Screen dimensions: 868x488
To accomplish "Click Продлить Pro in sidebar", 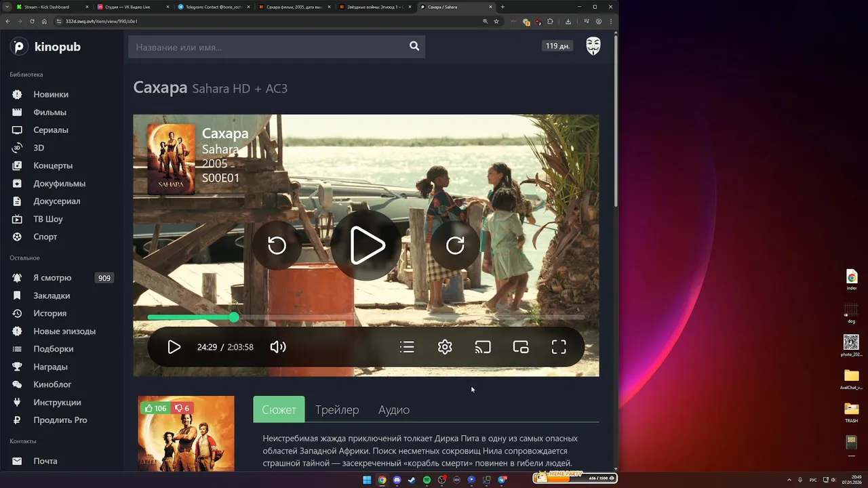I will tap(60, 420).
